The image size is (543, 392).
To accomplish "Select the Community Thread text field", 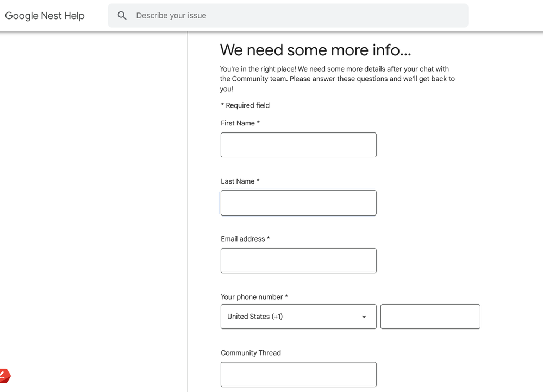I will [298, 375].
